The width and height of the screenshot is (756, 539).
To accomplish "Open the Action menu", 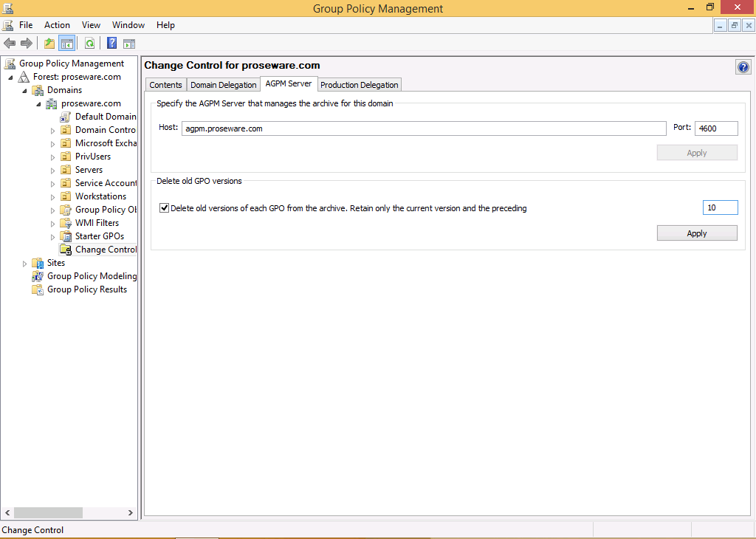I will [57, 25].
